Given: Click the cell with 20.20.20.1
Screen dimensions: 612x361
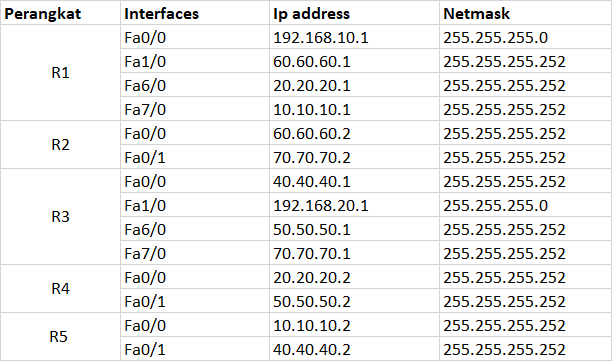Looking at the screenshot, I should point(354,85).
